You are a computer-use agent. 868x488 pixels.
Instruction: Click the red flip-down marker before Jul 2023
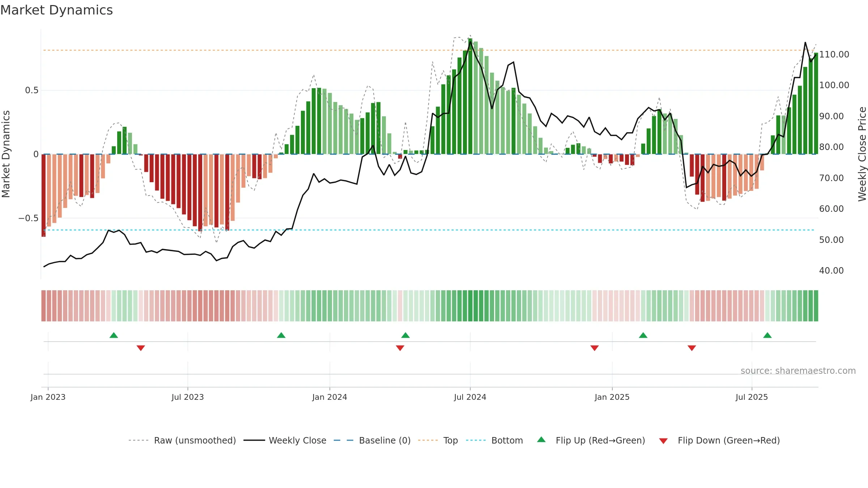(141, 348)
